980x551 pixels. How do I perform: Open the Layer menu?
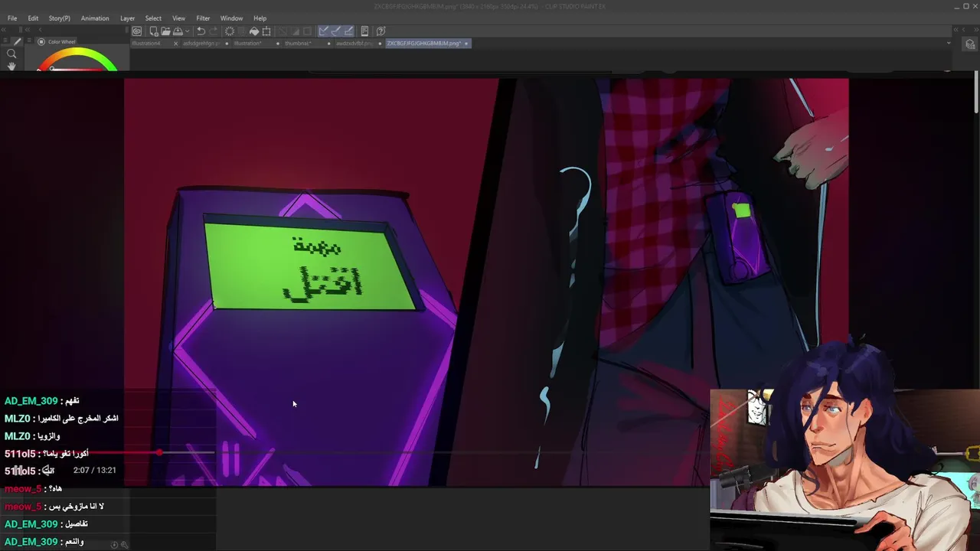coord(127,18)
